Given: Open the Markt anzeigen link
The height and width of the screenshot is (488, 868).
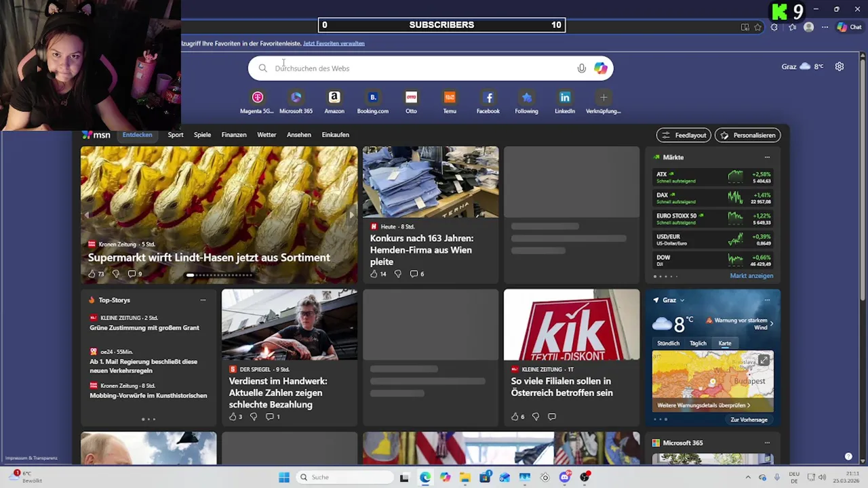Looking at the screenshot, I should point(751,276).
